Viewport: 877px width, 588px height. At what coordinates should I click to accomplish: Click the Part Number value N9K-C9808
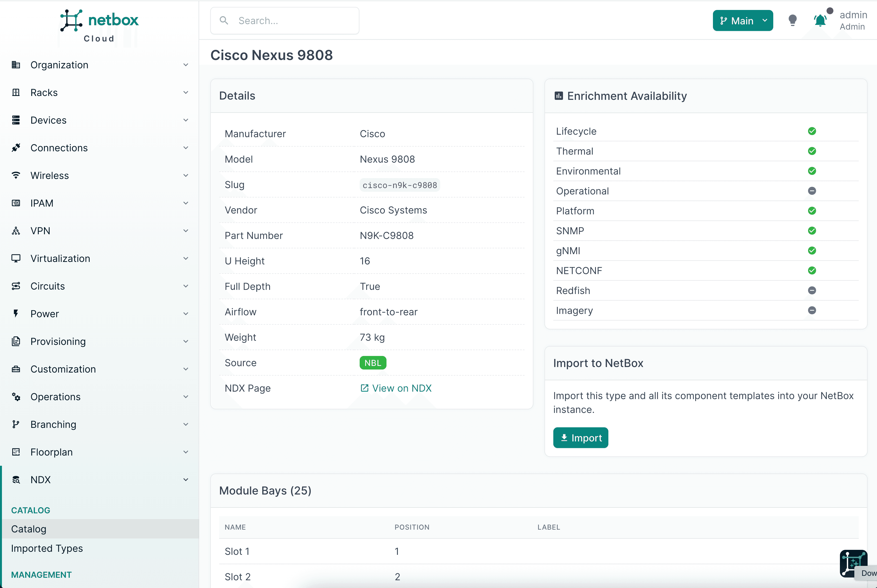tap(387, 235)
